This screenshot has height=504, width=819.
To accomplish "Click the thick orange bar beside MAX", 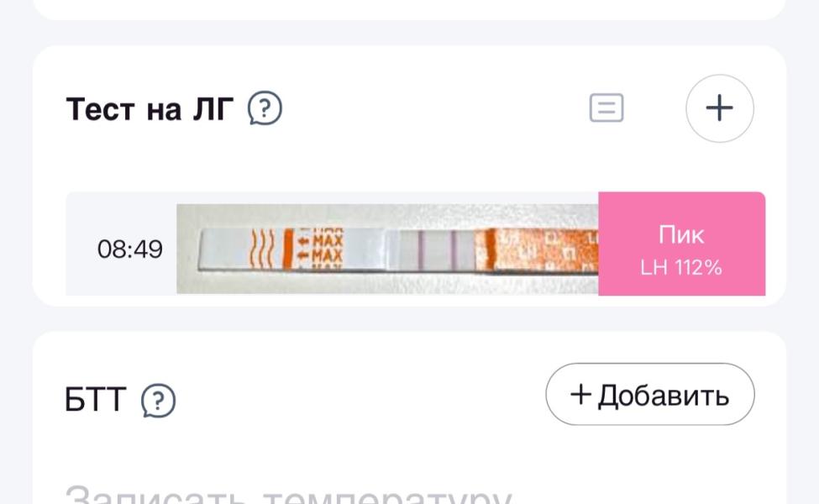I will point(288,249).
